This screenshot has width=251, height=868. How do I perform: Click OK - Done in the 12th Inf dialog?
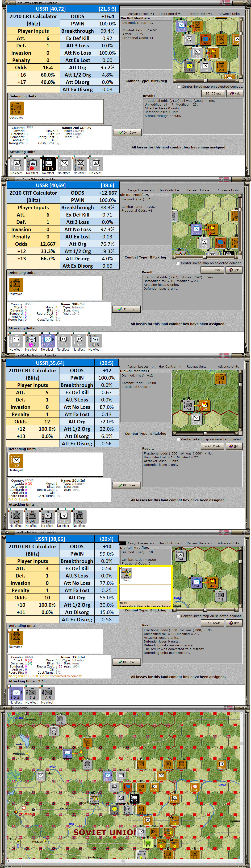click(x=126, y=662)
